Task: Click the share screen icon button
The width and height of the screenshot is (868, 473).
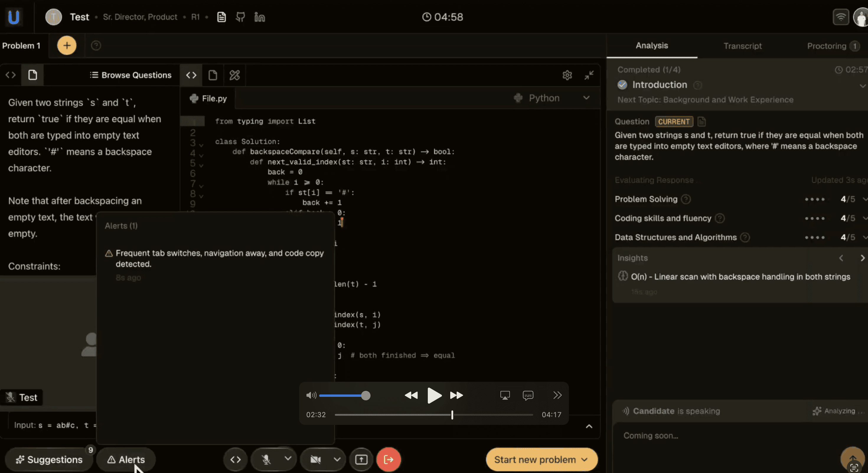Action: pos(361,459)
